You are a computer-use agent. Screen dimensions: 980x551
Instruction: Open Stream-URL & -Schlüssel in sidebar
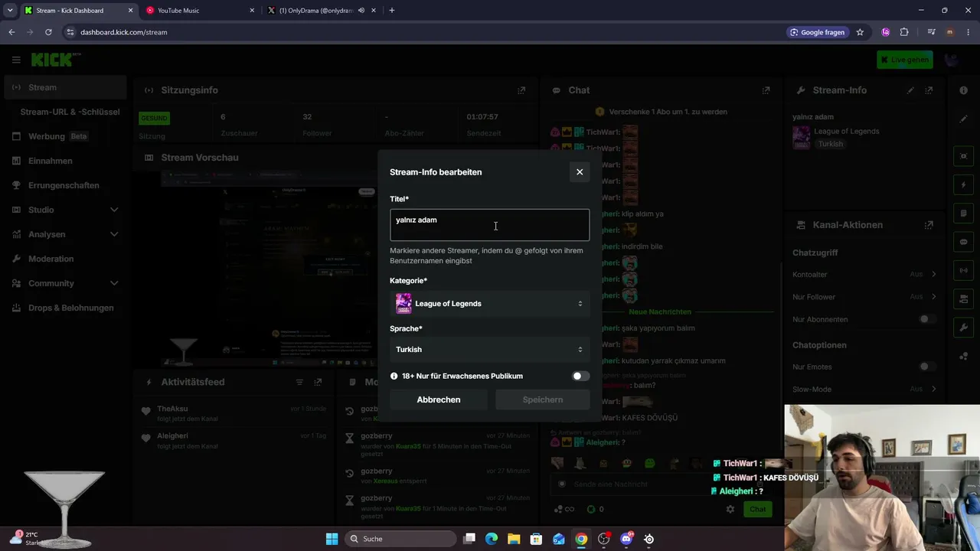click(x=70, y=112)
